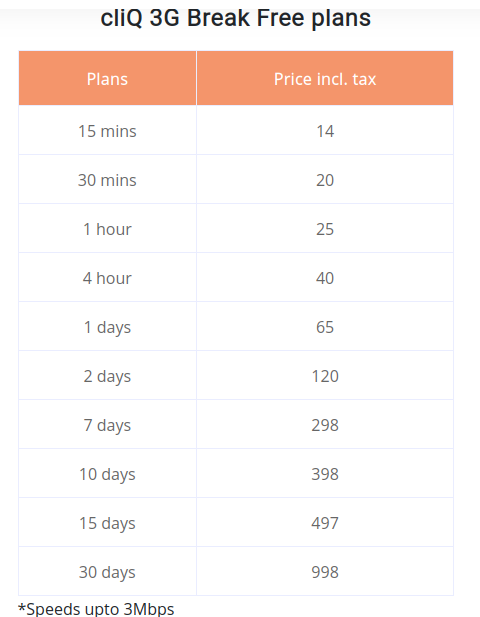Screen dimensions: 480x617
Task: Click the price 298 cell
Action: pos(325,424)
